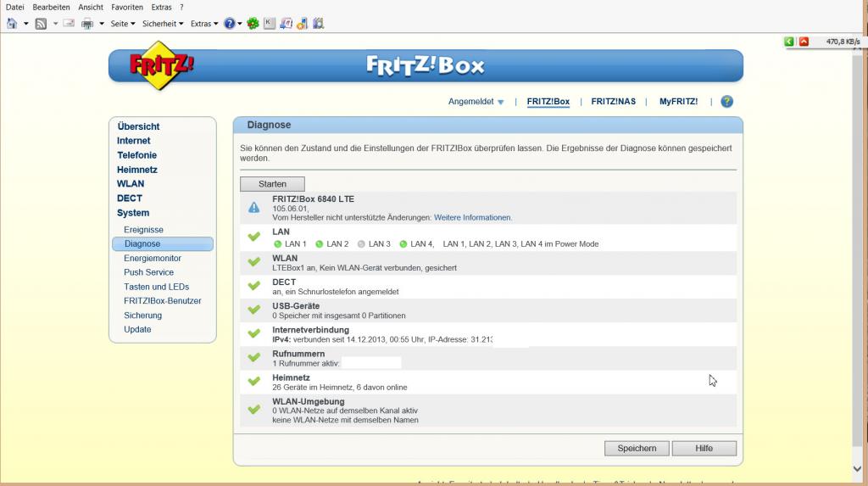
Task: Open FRITZ!Box-Benutzer page
Action: point(162,301)
